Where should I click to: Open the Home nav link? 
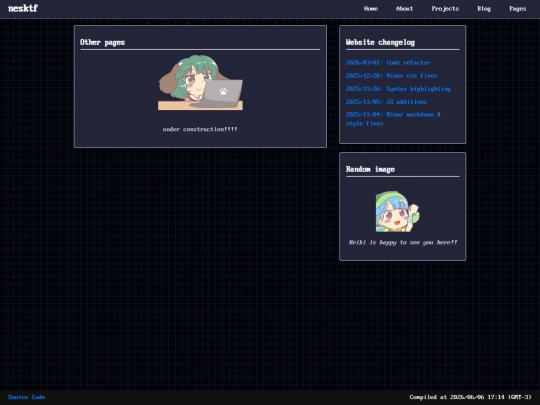[x=371, y=9]
